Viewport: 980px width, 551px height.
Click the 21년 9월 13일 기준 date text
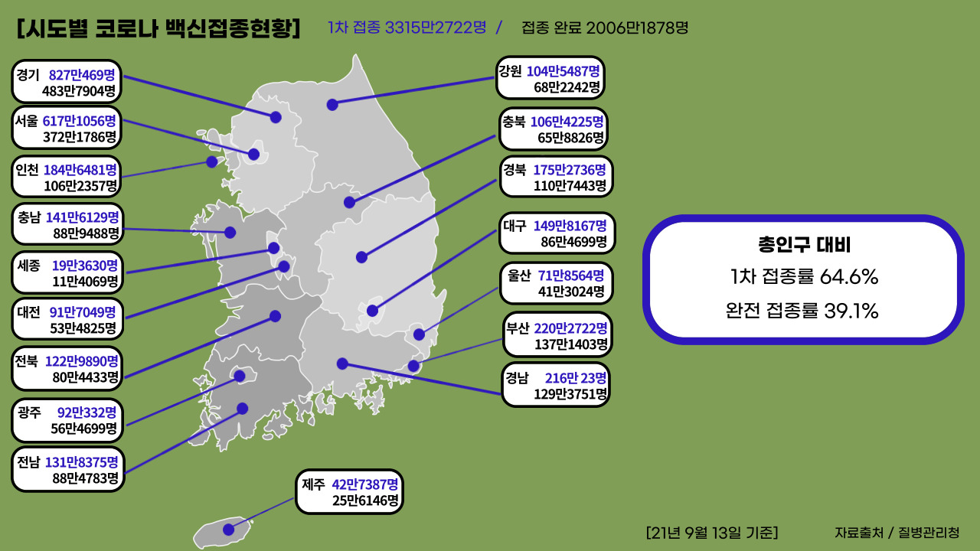[x=712, y=533]
